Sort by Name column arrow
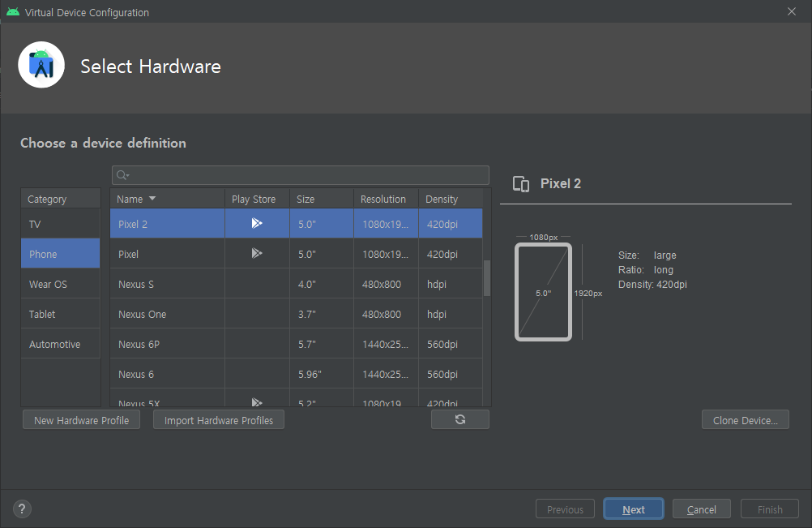812x528 pixels. click(152, 199)
